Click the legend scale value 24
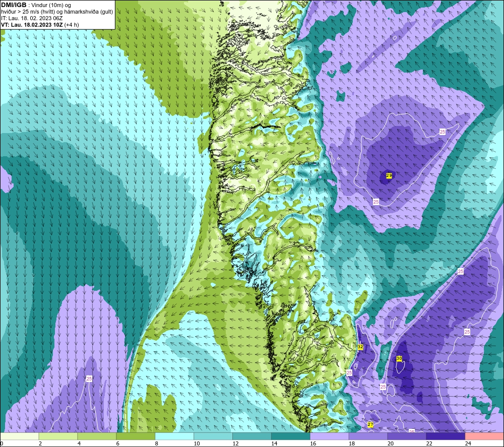The image size is (504, 447). [468, 443]
